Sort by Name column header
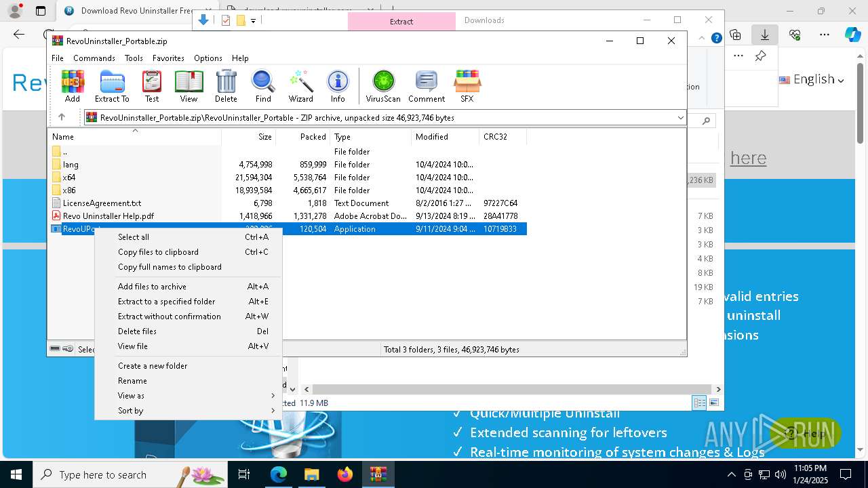 (134, 136)
